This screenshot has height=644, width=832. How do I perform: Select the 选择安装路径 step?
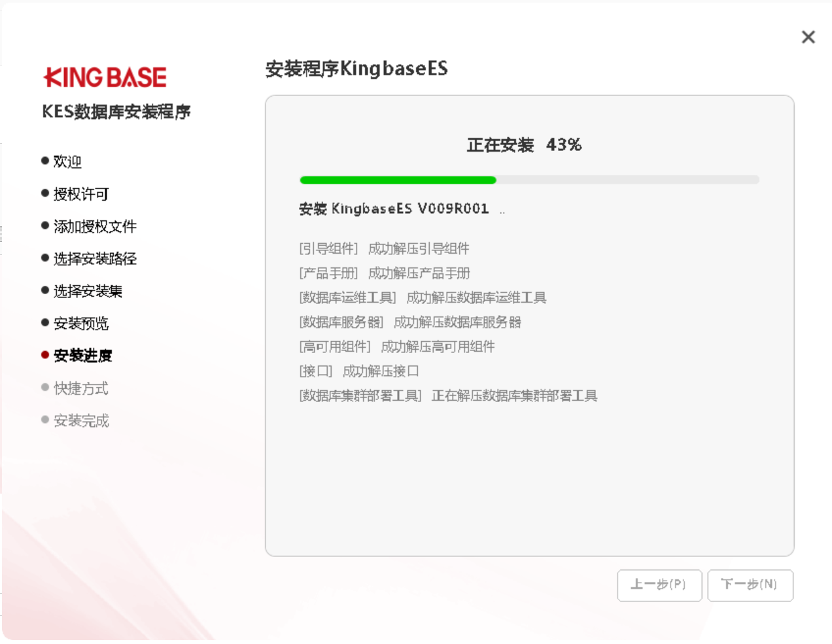94,259
